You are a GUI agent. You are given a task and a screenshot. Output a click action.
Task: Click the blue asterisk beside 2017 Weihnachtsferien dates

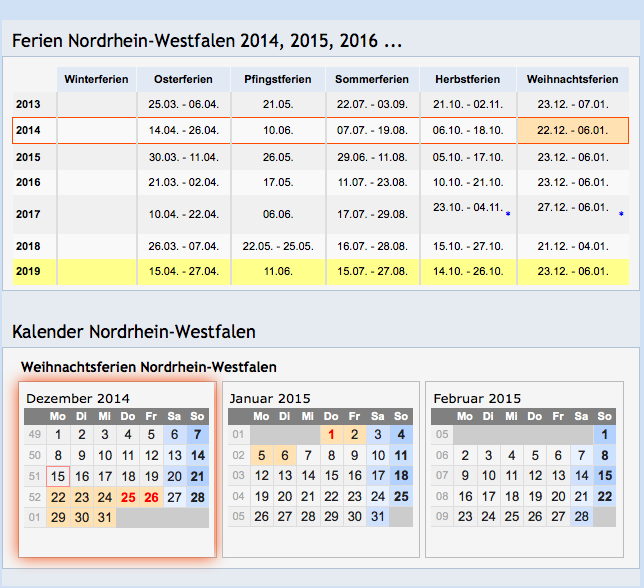coord(621,214)
